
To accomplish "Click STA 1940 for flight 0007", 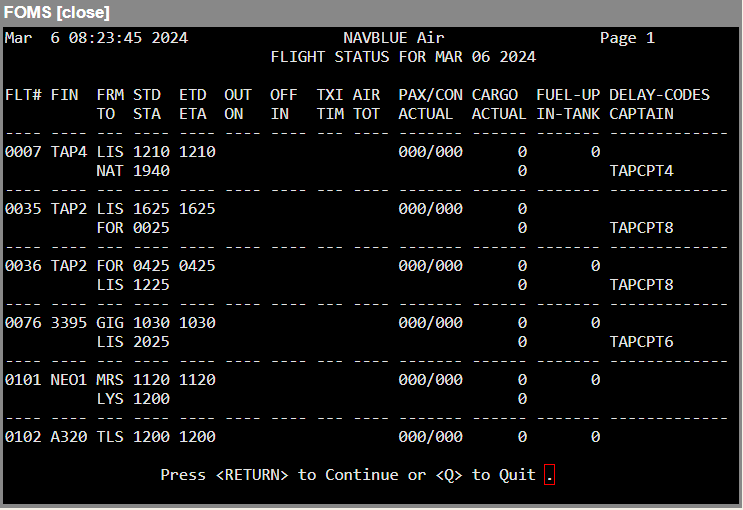I will (151, 171).
